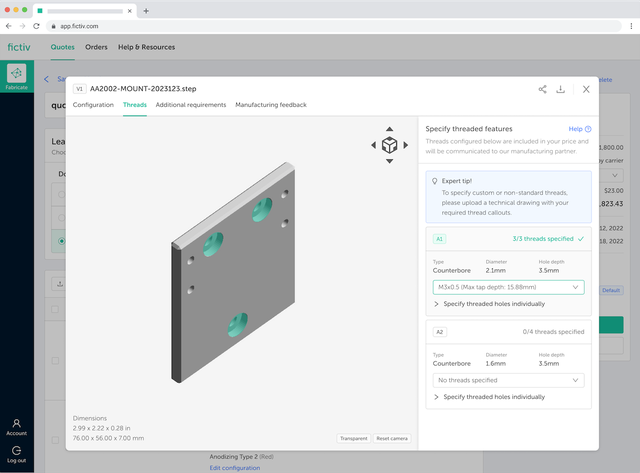Open the Quotes menu
The height and width of the screenshot is (473, 640).
62,47
